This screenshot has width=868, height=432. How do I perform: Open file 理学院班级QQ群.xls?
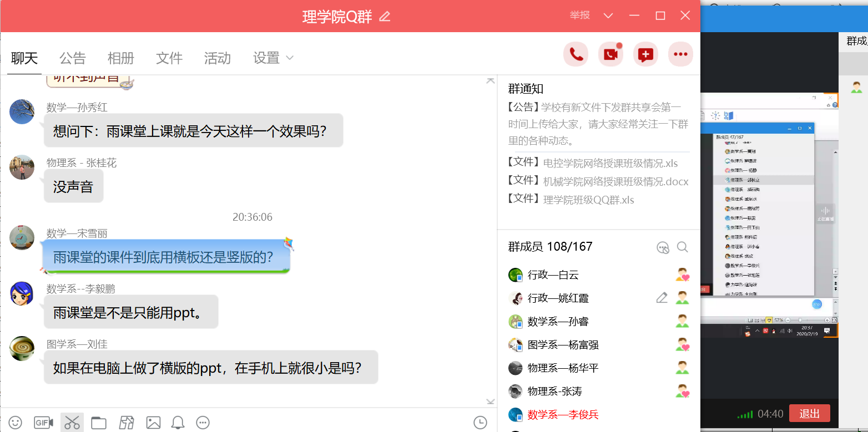(x=589, y=200)
